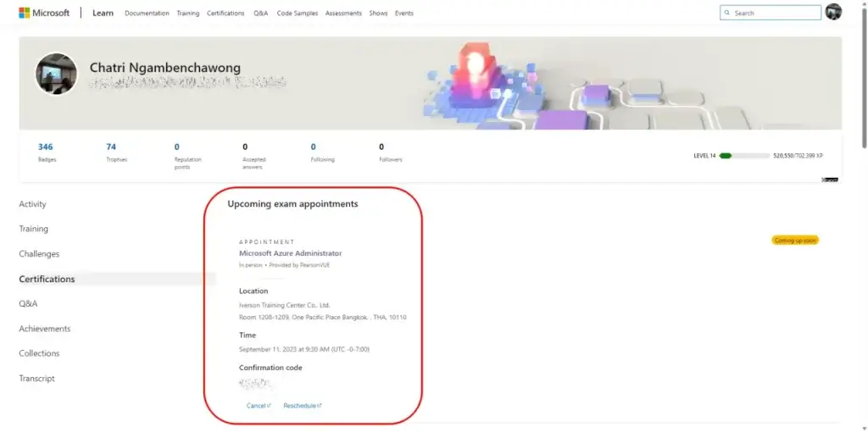Click the name Chatri Ngambenchawong
This screenshot has height=432, width=868.
tap(165, 68)
